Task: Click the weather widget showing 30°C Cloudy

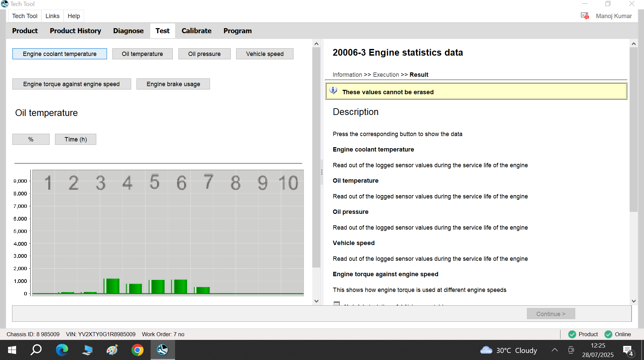Action: [x=508, y=350]
